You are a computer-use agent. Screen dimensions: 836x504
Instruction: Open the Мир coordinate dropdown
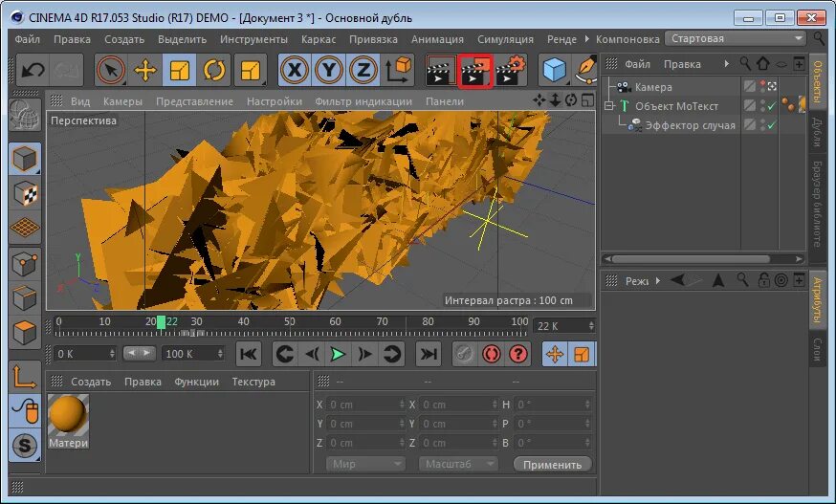(x=365, y=464)
